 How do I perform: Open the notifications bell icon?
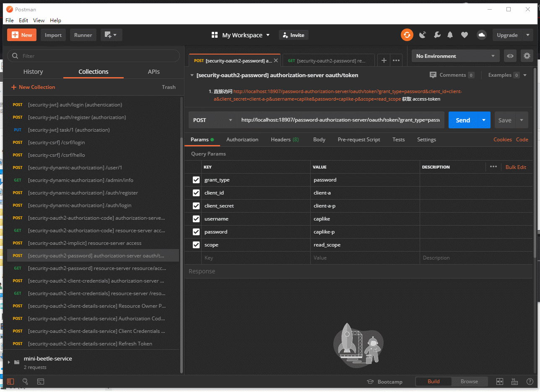[x=450, y=35]
